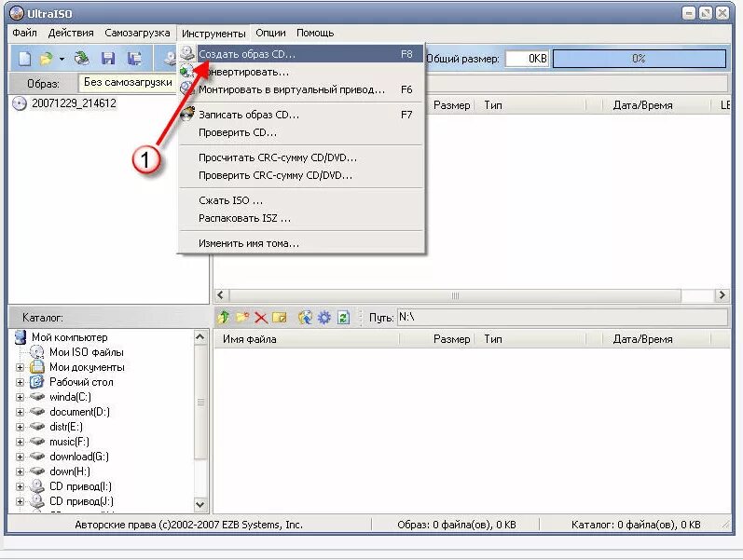The image size is (743, 560).
Task: Click the burn icon beside Записать образ CD
Action: point(187,115)
